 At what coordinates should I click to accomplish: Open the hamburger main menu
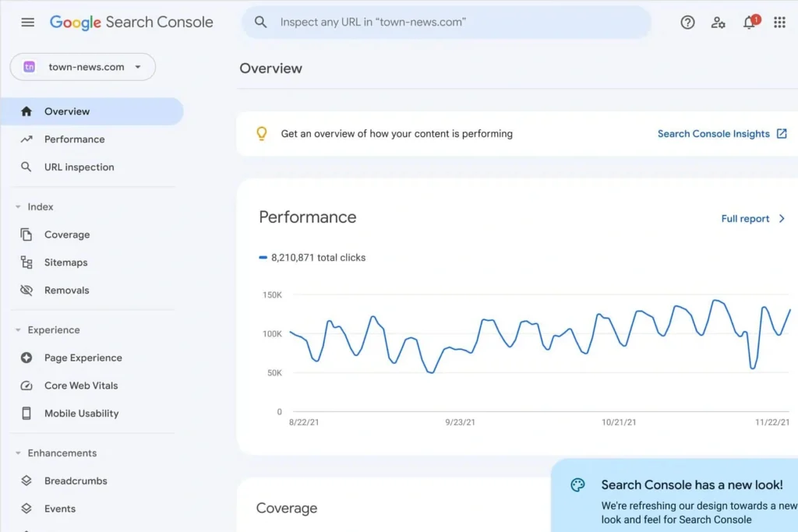pyautogui.click(x=27, y=23)
